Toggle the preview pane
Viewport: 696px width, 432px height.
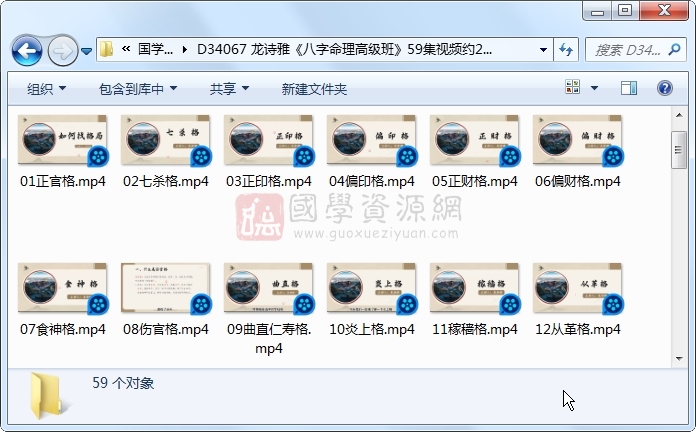coord(629,88)
